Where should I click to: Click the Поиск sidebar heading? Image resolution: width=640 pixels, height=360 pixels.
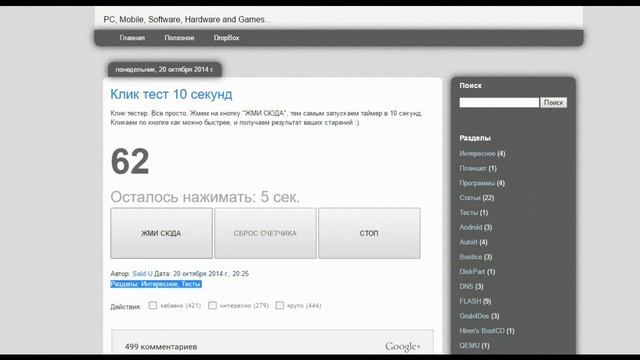[470, 85]
